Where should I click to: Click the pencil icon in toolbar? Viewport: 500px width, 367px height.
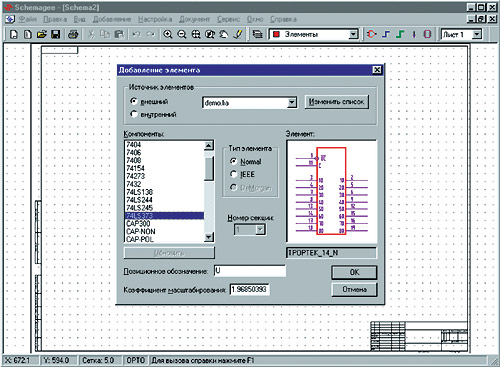tap(238, 34)
